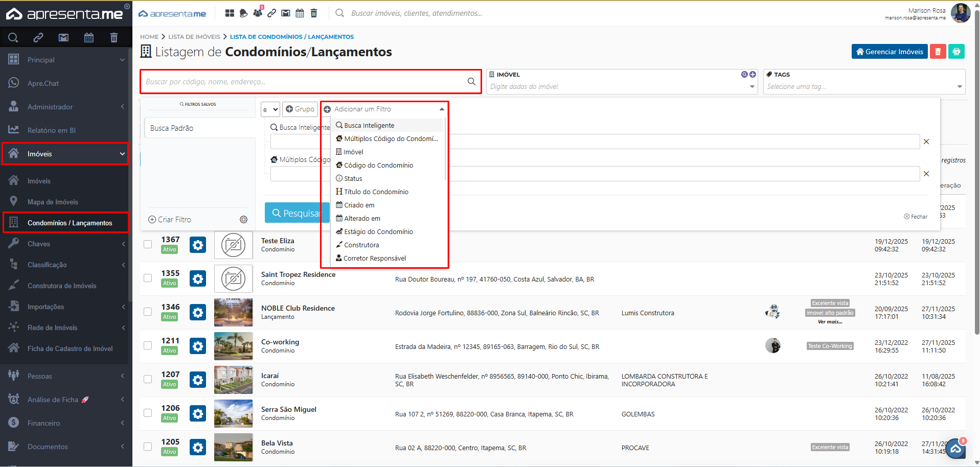Open the NOBLE Club Residence thumbnail
This screenshot has width=980, height=467.
point(233,313)
